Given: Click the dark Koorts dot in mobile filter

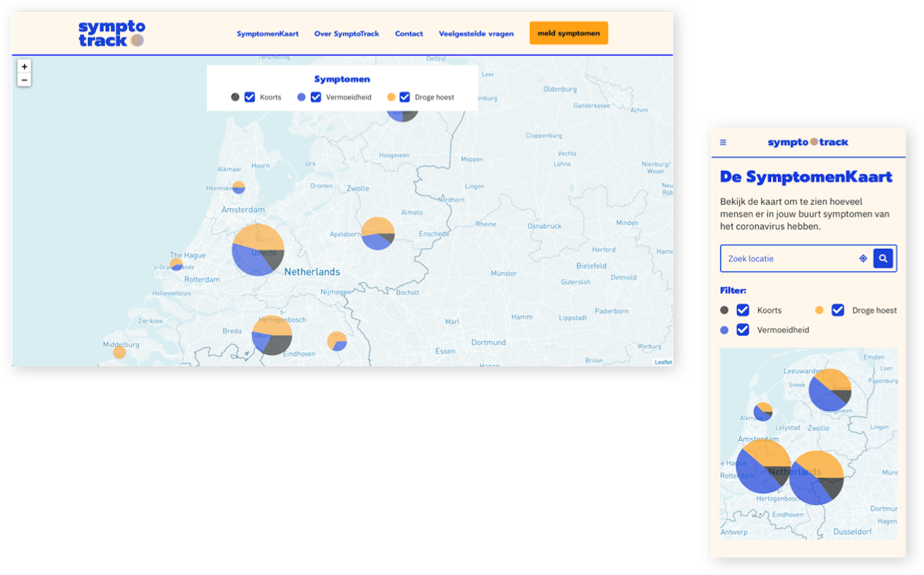Looking at the screenshot, I should point(725,310).
